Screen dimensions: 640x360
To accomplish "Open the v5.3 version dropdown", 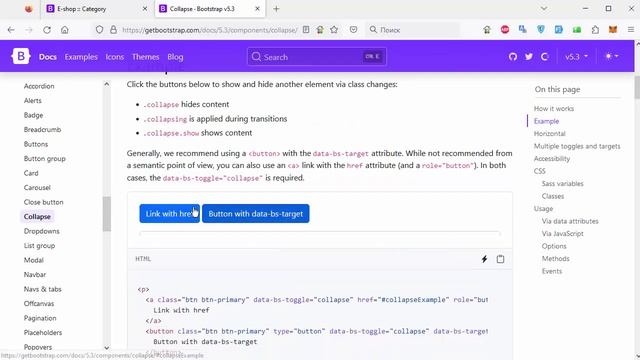I will click(576, 57).
